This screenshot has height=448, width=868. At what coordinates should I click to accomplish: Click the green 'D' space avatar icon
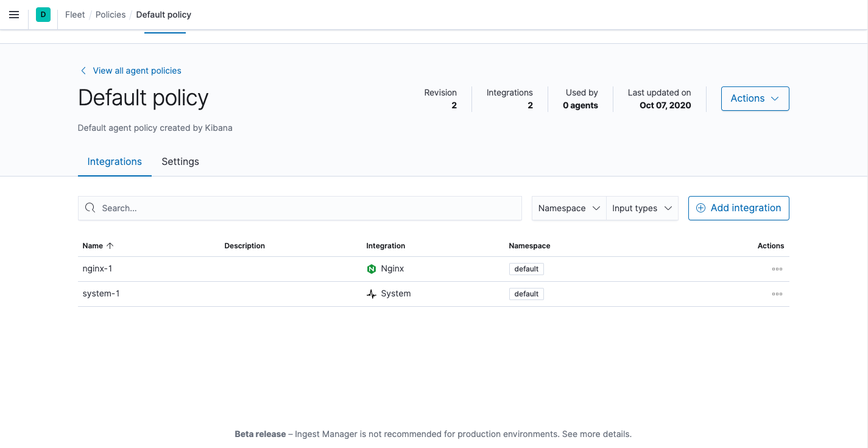tap(43, 14)
